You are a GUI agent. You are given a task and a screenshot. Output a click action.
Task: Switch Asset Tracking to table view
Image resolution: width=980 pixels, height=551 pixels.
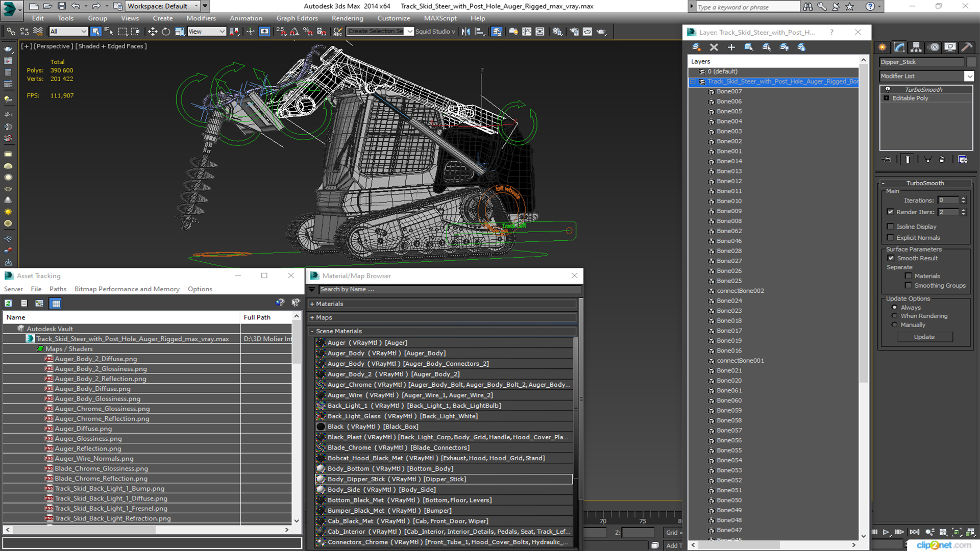[x=56, y=303]
